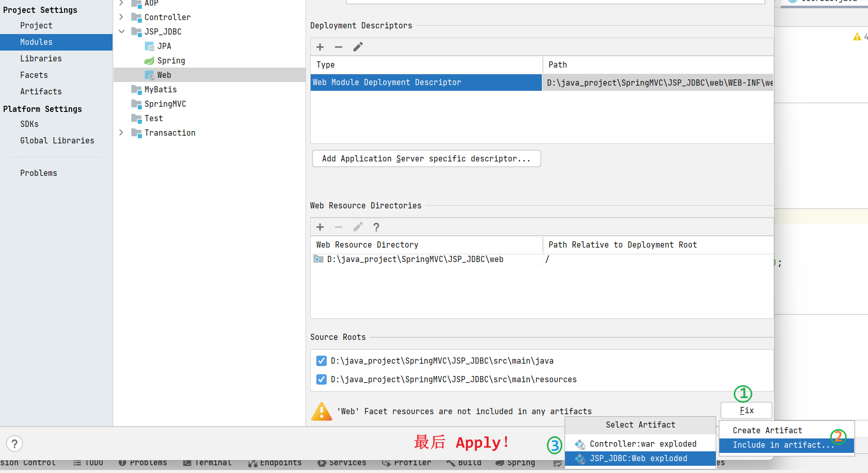Select the JSP_JDBC module label
Viewport: 868px width, 473px height.
pos(163,32)
